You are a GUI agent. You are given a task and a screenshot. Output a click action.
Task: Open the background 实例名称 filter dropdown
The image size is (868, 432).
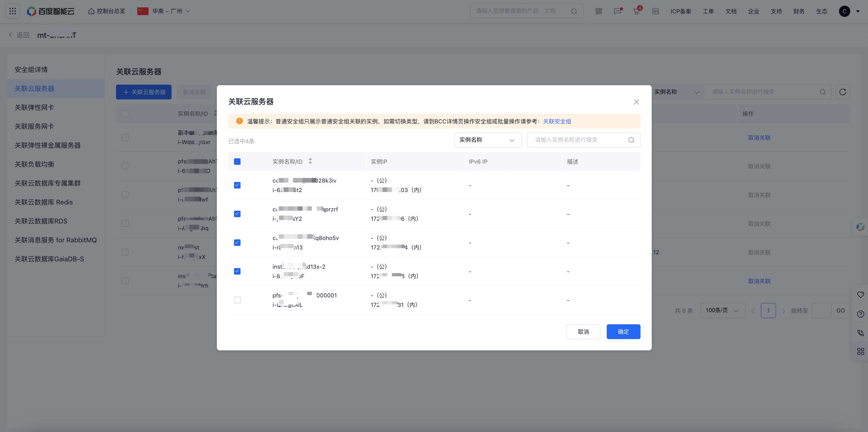point(677,92)
